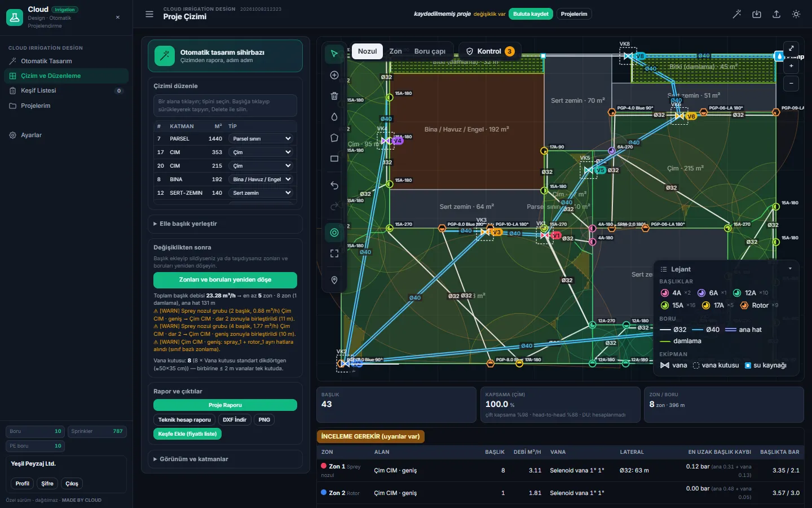The image size is (812, 508).
Task: Toggle the spray coverage circles view
Action: tap(334, 233)
